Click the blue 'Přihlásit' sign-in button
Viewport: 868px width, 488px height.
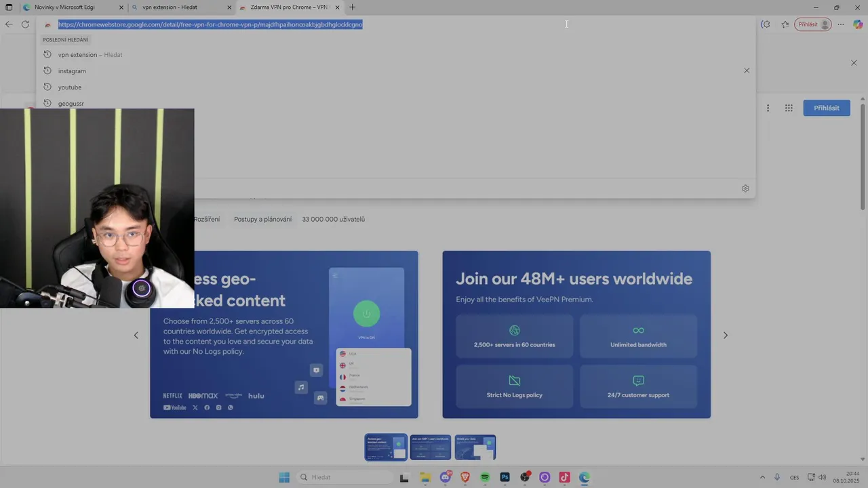[827, 108]
